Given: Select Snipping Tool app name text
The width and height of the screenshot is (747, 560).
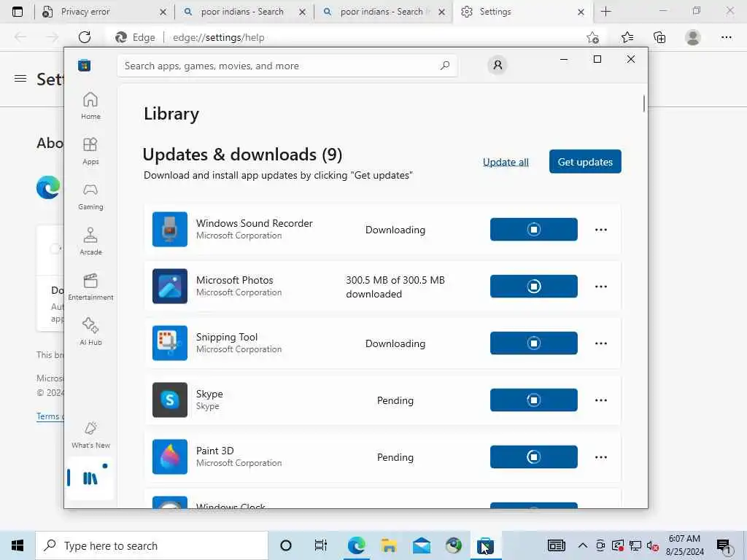Looking at the screenshot, I should [x=227, y=337].
